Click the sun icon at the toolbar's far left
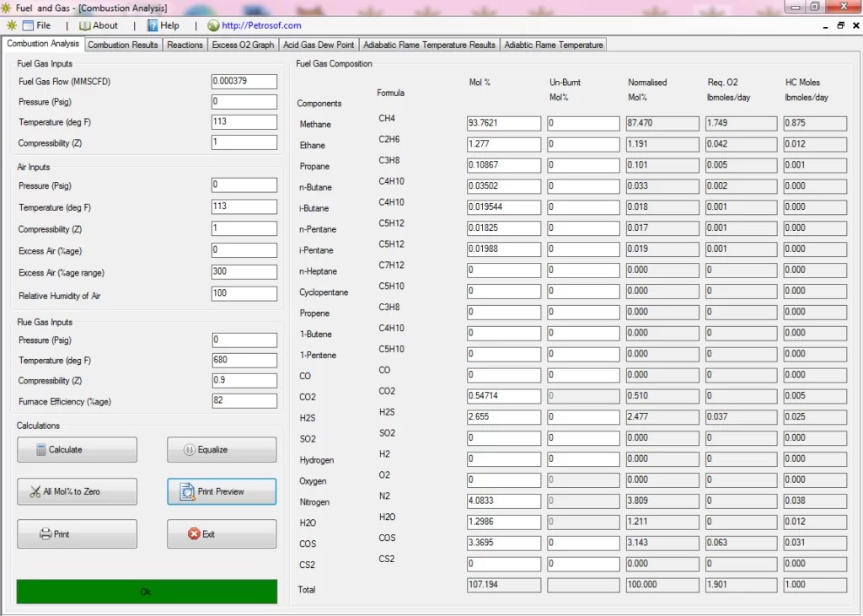Screen dimensions: 863x616 click(11, 25)
